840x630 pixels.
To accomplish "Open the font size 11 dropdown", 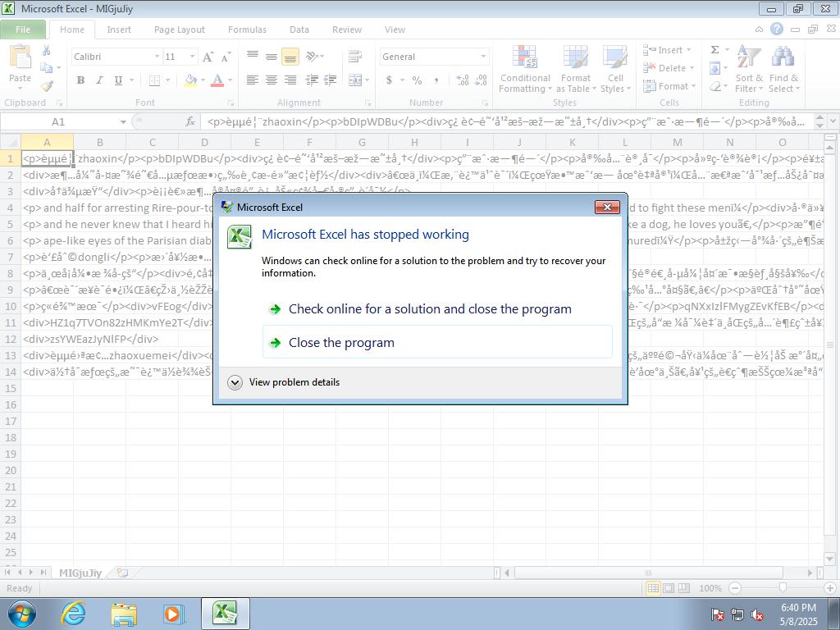I will coord(192,57).
